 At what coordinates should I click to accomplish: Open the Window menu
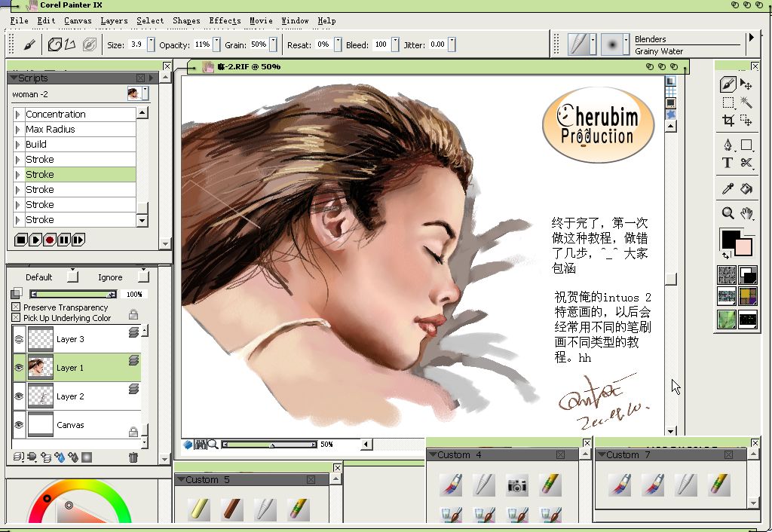coord(295,20)
